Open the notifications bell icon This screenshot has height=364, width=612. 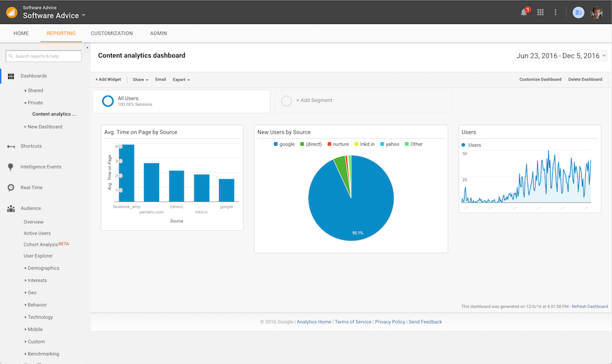524,12
